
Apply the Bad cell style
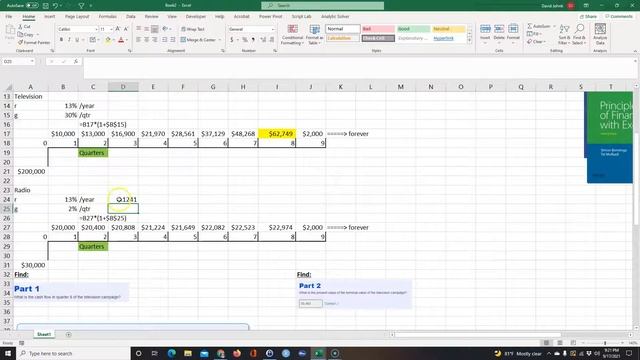(x=378, y=29)
